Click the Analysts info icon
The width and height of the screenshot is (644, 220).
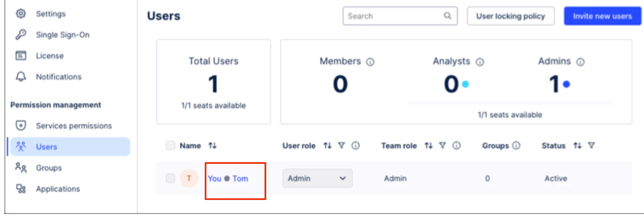pos(480,62)
